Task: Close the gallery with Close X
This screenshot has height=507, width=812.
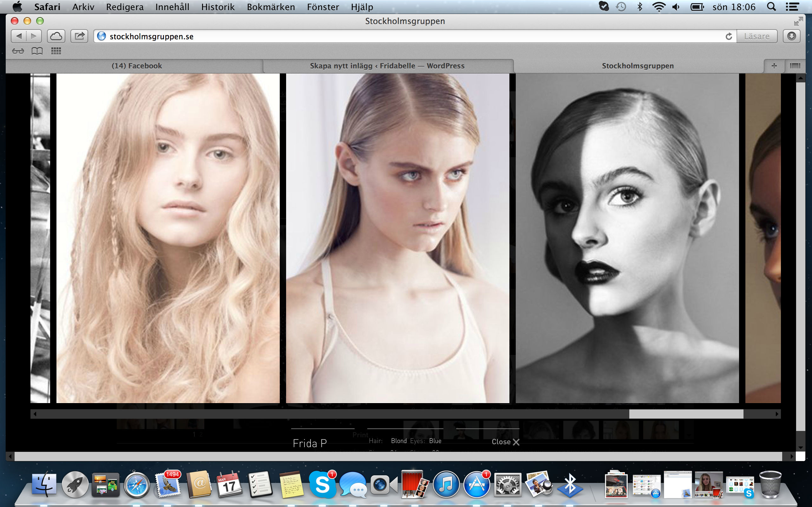Action: (505, 442)
